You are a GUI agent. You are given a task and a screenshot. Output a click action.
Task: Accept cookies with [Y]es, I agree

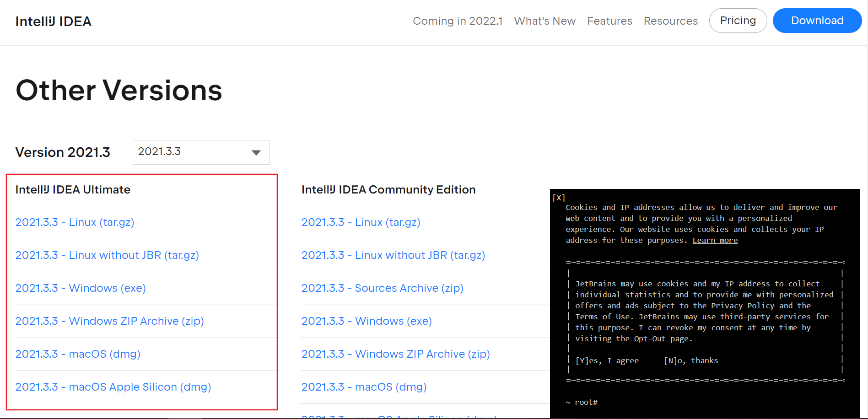click(607, 360)
